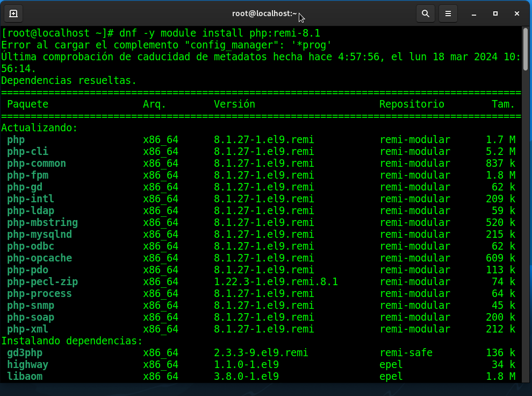Click the Repositorio column header
The image size is (532, 396).
(x=412, y=104)
